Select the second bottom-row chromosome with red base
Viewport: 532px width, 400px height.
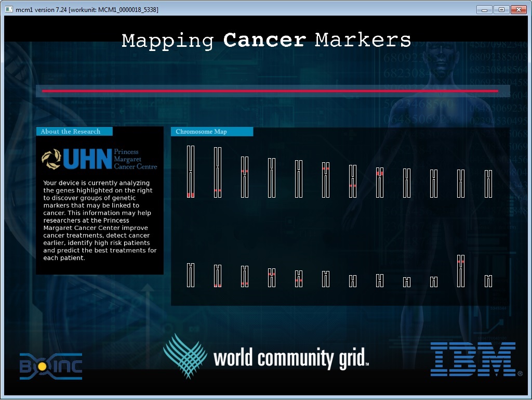[x=218, y=276]
